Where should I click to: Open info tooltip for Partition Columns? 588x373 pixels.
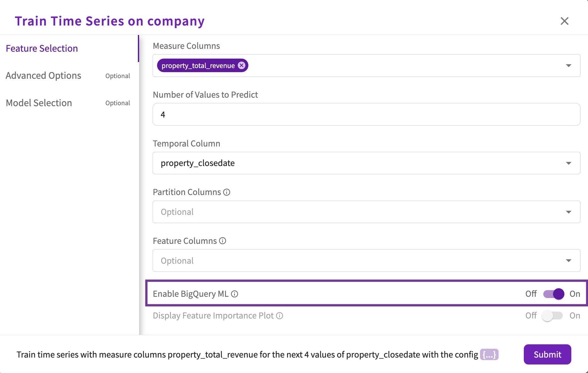pyautogui.click(x=227, y=192)
